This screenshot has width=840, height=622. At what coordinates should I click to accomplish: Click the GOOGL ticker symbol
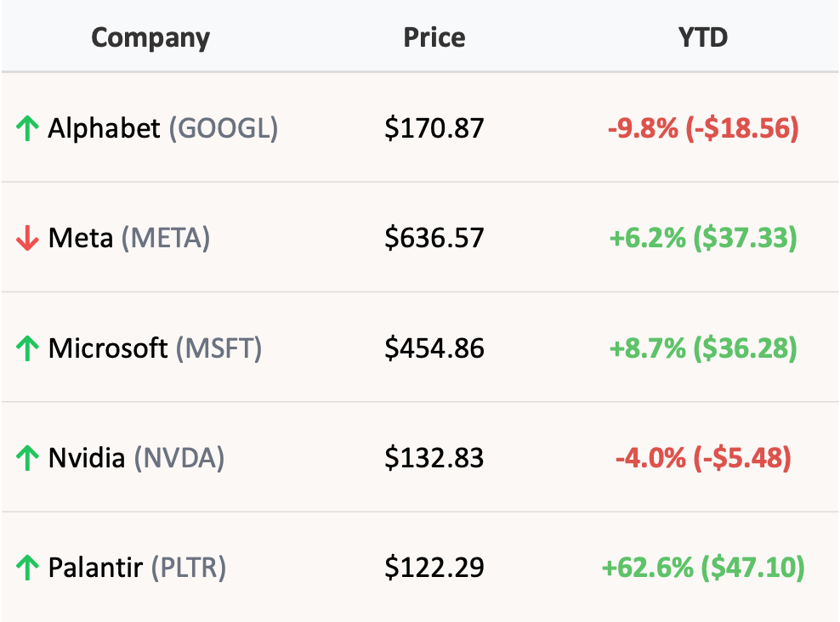point(224,128)
